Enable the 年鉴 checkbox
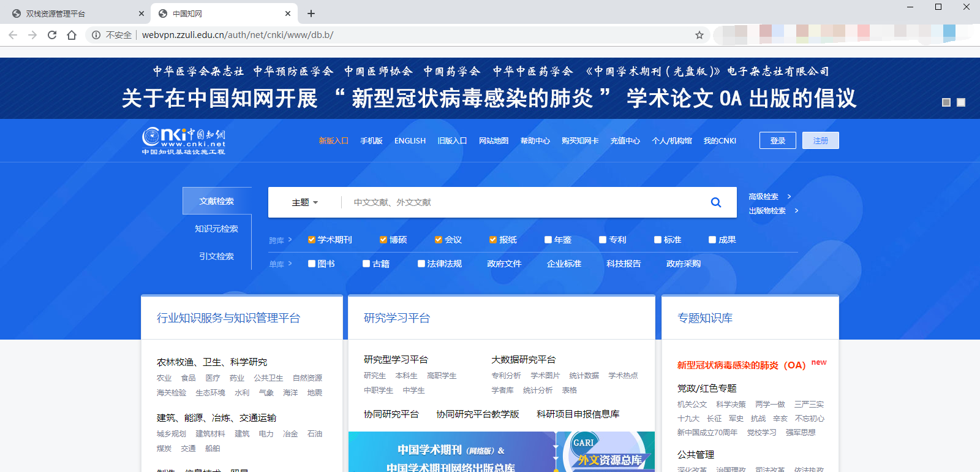Screen dimensions: 980x472 [x=548, y=240]
